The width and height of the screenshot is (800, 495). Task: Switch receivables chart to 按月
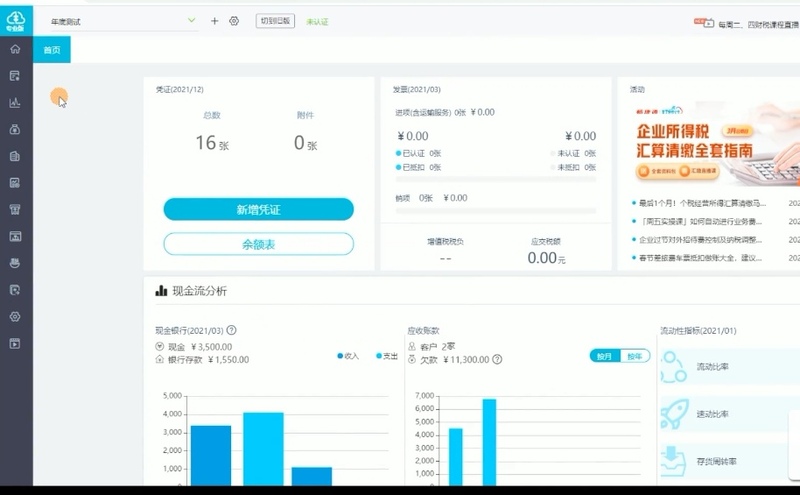click(x=605, y=356)
